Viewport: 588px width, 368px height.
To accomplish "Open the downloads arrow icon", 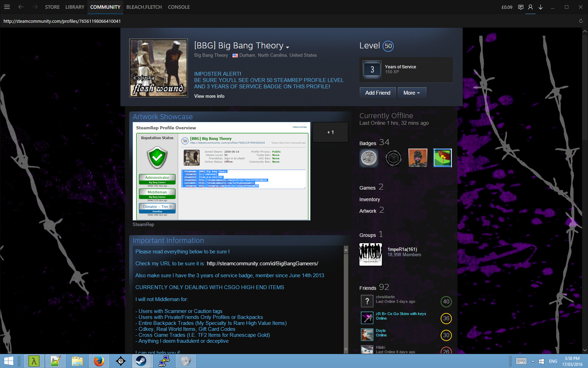I will point(540,7).
